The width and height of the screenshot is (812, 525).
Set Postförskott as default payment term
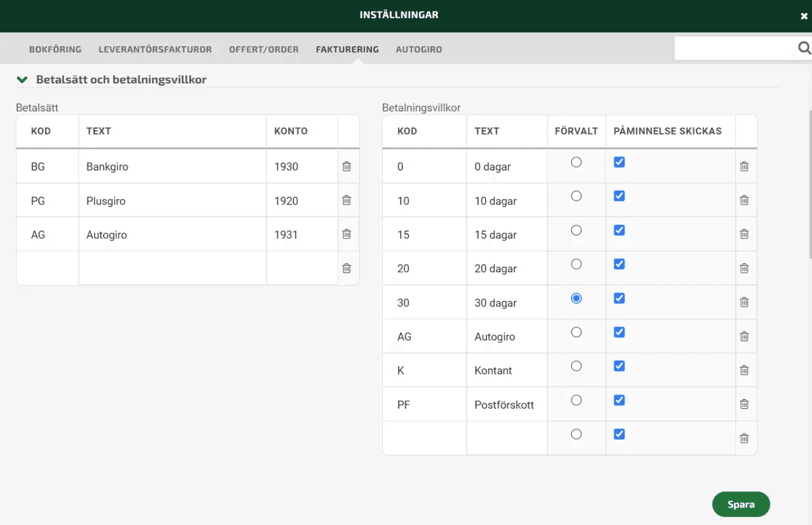[x=576, y=400]
